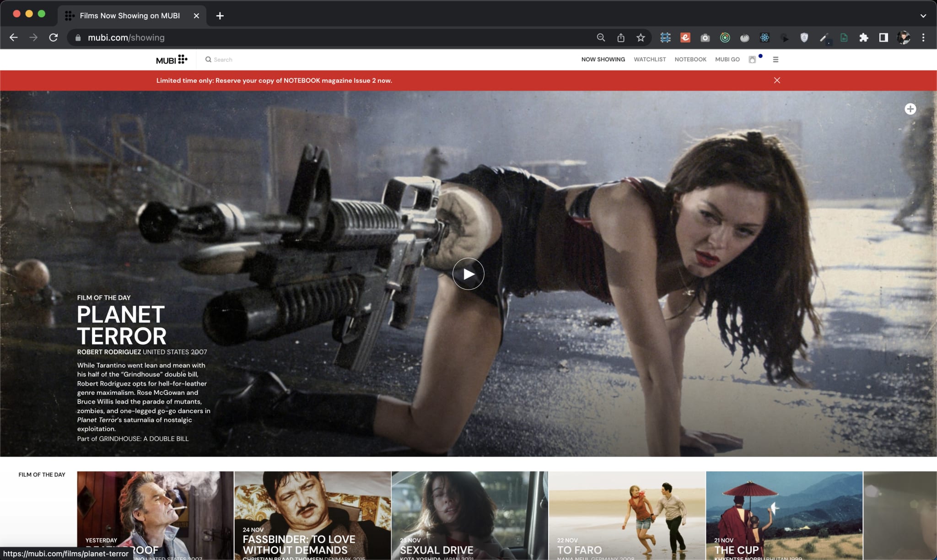Click the pen extension icon

coord(824,38)
